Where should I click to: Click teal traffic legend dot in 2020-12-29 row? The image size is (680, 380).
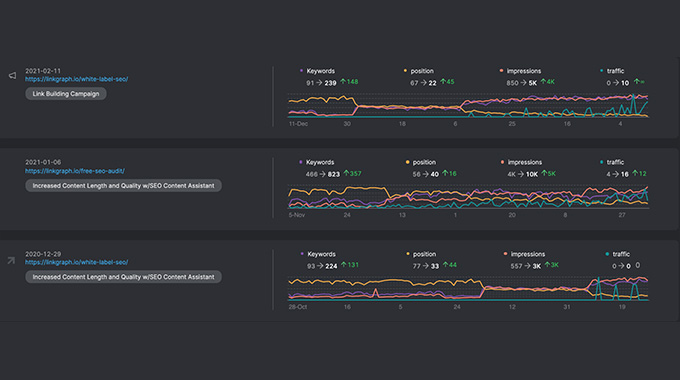pyautogui.click(x=607, y=254)
